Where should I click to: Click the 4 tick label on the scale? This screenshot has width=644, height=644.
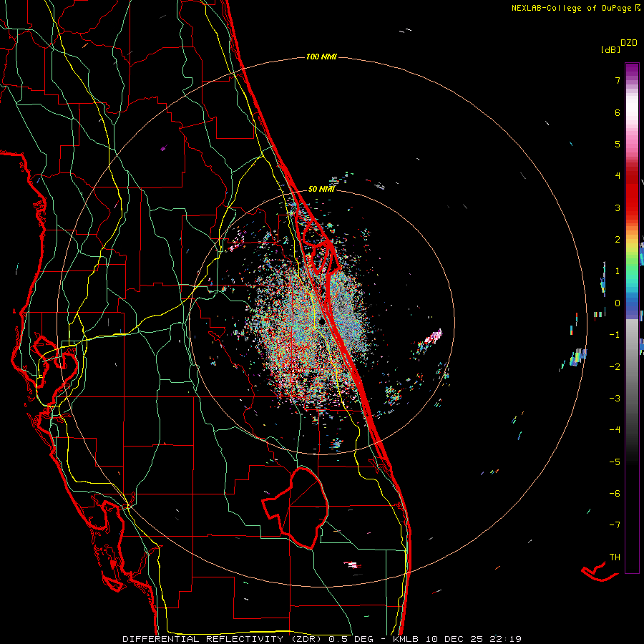pyautogui.click(x=618, y=176)
